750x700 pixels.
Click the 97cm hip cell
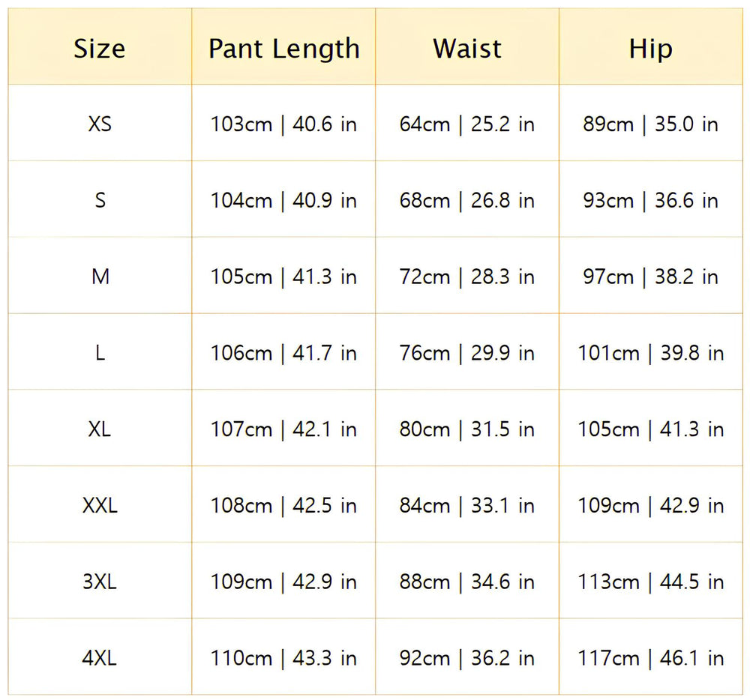tap(650, 277)
